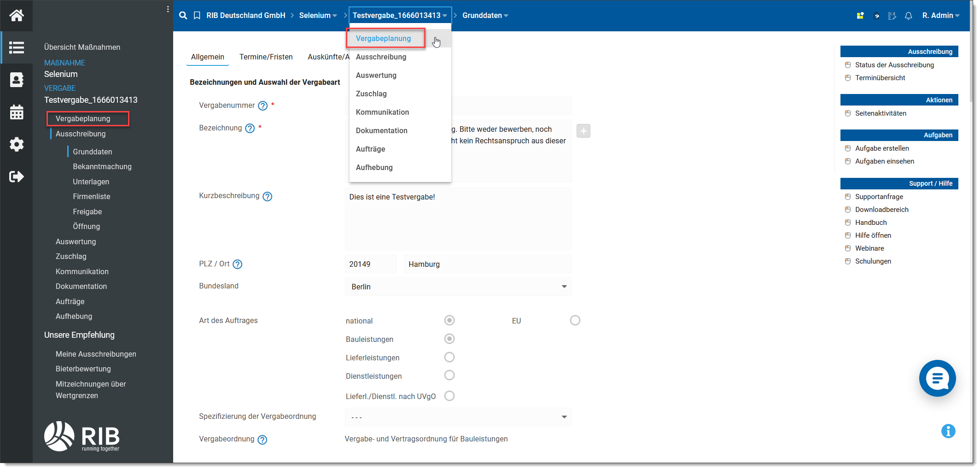The image size is (980, 470).
Task: Open Spezifizierung der Vergabeordnung dropdown
Action: coord(458,417)
